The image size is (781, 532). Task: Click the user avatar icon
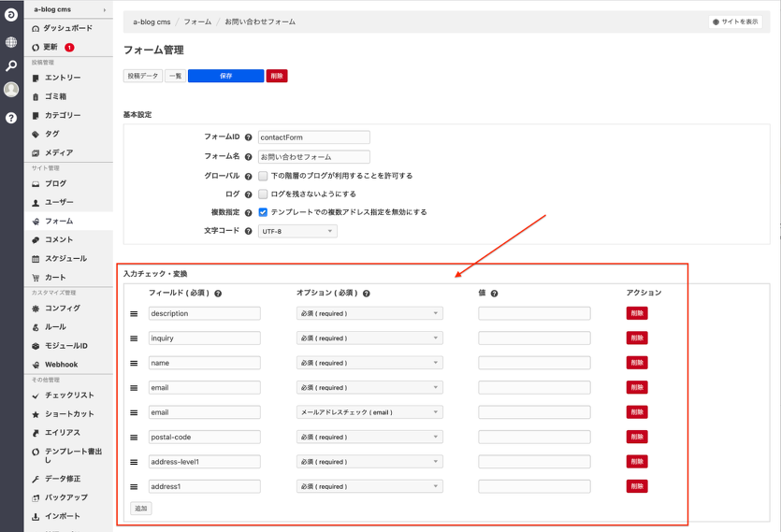[x=11, y=90]
